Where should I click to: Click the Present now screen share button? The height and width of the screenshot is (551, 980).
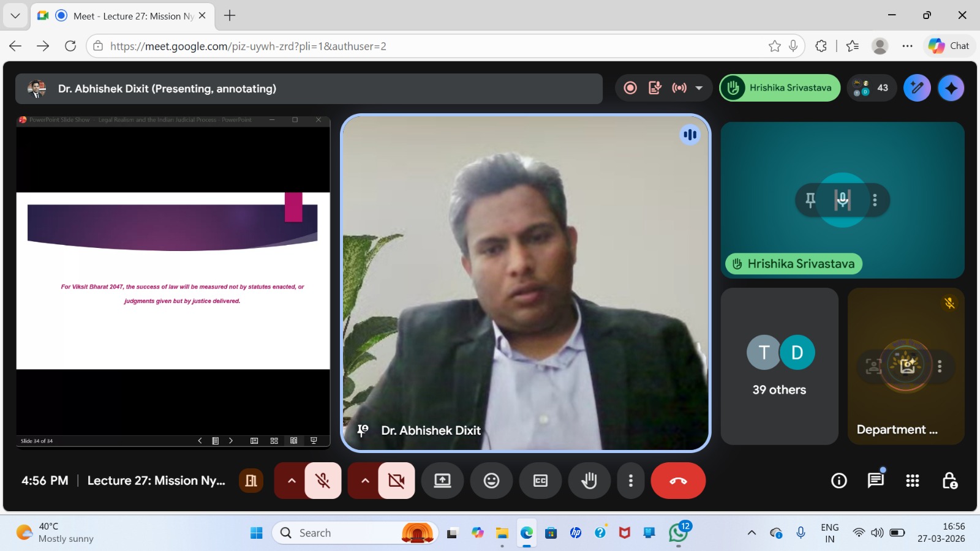pyautogui.click(x=442, y=481)
